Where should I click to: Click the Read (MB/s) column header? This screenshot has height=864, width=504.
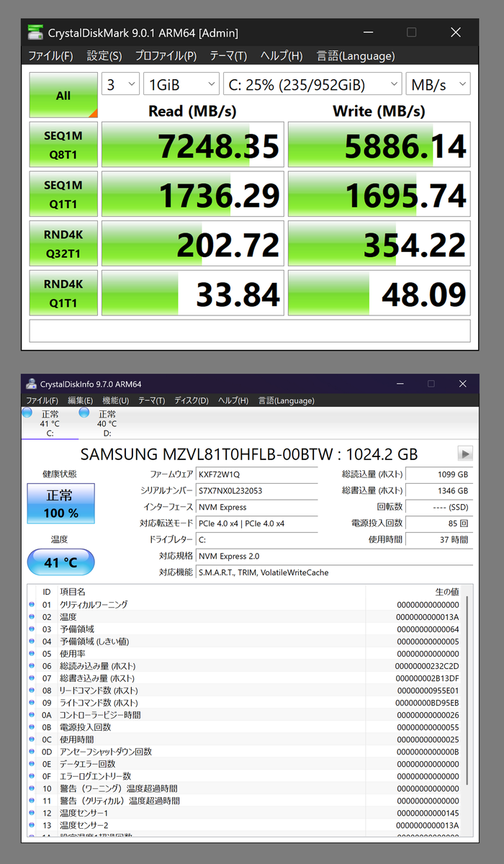point(192,111)
